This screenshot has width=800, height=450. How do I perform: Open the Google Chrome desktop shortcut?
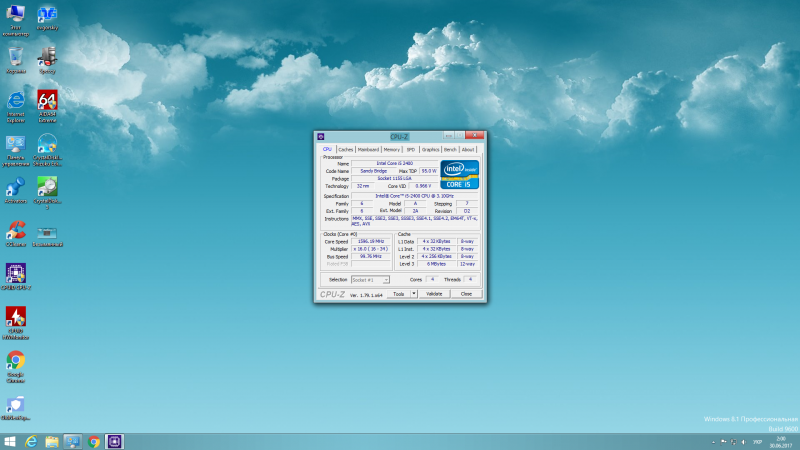click(x=15, y=367)
